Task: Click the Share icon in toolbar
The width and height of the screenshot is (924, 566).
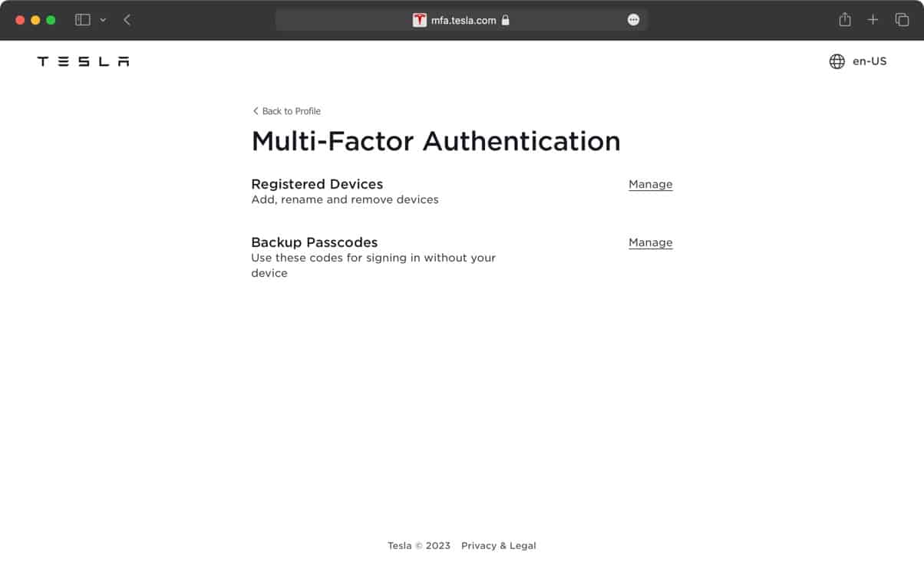Action: pos(845,20)
